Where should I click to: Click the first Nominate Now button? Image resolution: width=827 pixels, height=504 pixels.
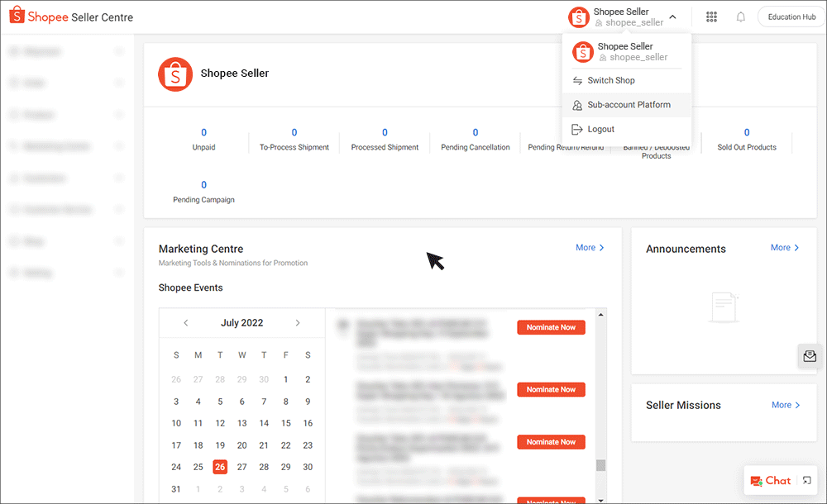(551, 327)
